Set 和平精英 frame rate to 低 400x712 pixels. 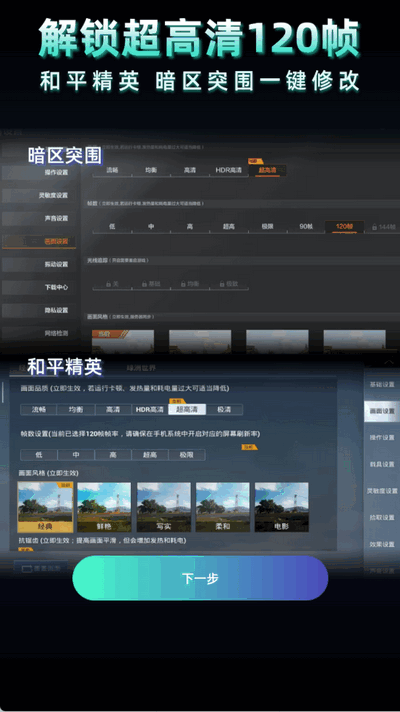pos(39,455)
